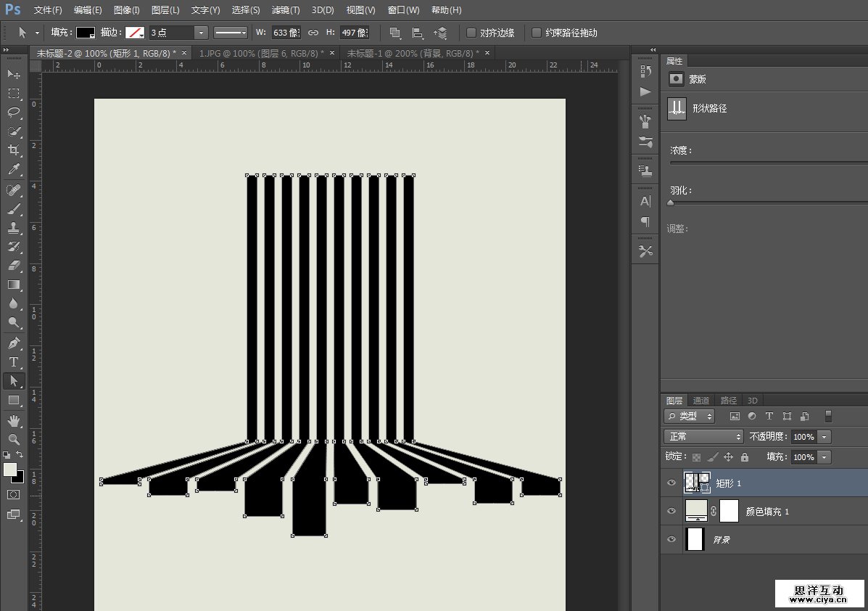Image resolution: width=868 pixels, height=611 pixels.
Task: Select the Rectangular Marquee tool
Action: [14, 94]
